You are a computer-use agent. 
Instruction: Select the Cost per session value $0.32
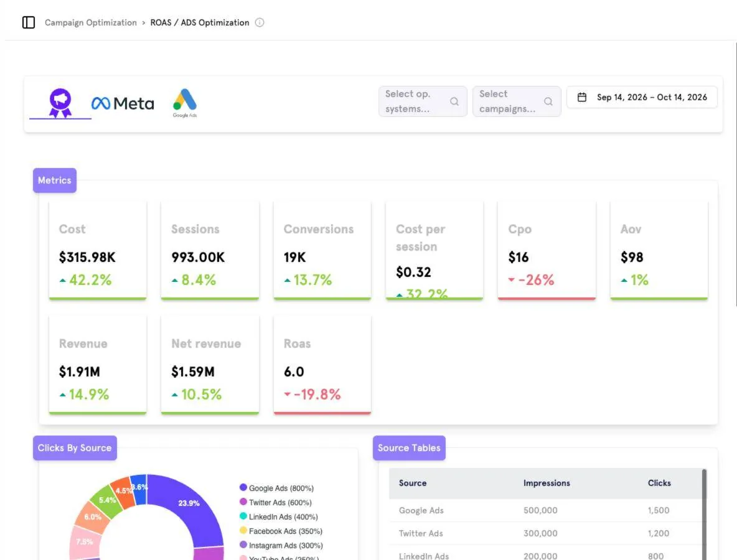coord(413,273)
